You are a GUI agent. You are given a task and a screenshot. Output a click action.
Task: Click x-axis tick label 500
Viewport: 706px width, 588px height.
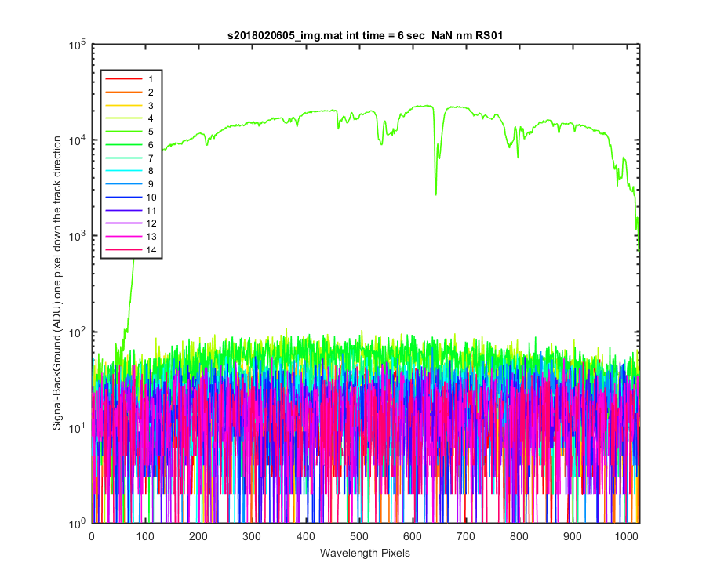[358, 536]
